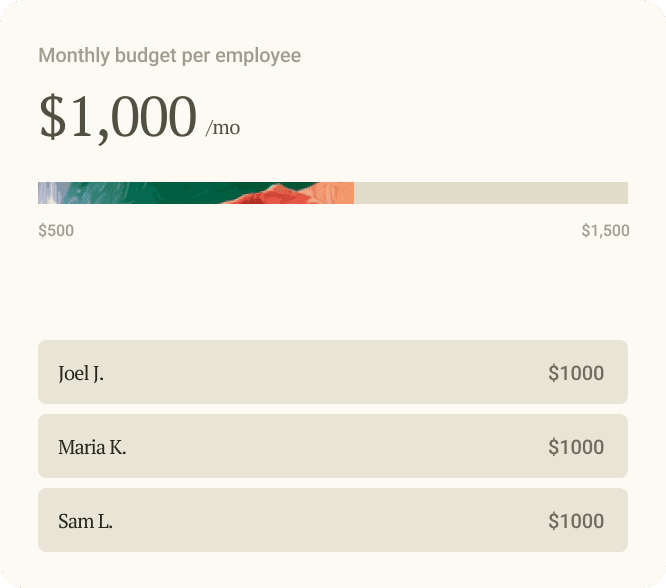This screenshot has width=666, height=588.
Task: Click the blue-gray start of the budget slider
Action: point(49,193)
